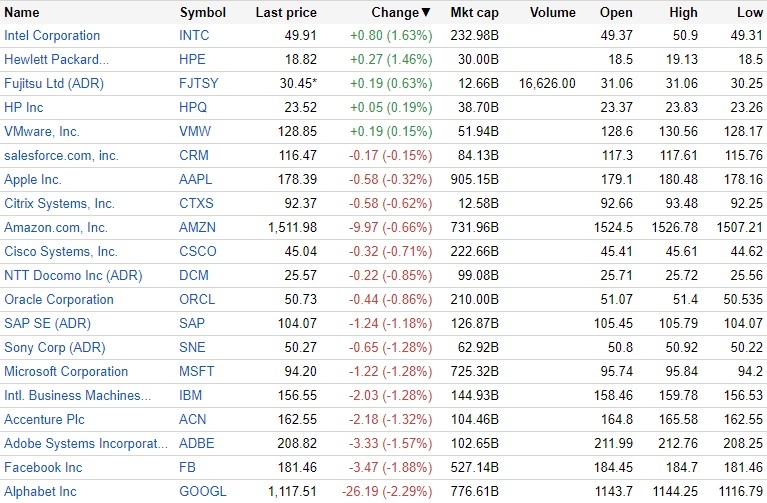The image size is (767, 503).
Task: Sort by the High column header
Action: click(685, 13)
